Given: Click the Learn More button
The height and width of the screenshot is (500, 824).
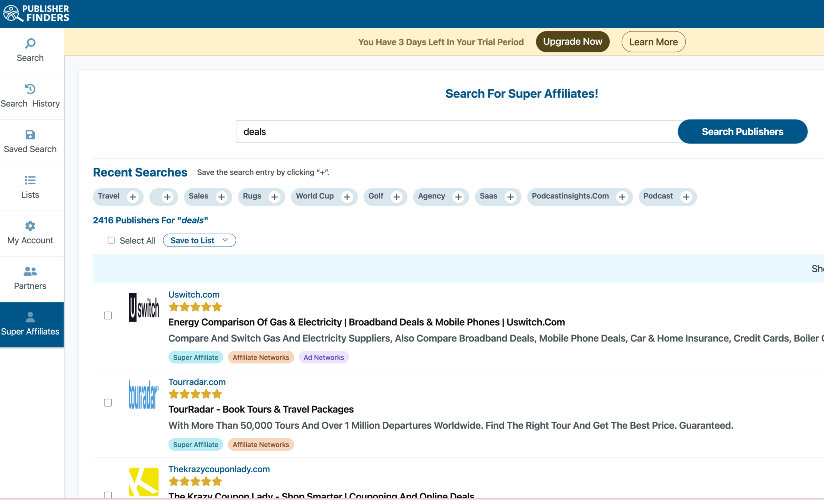Looking at the screenshot, I should click(653, 42).
